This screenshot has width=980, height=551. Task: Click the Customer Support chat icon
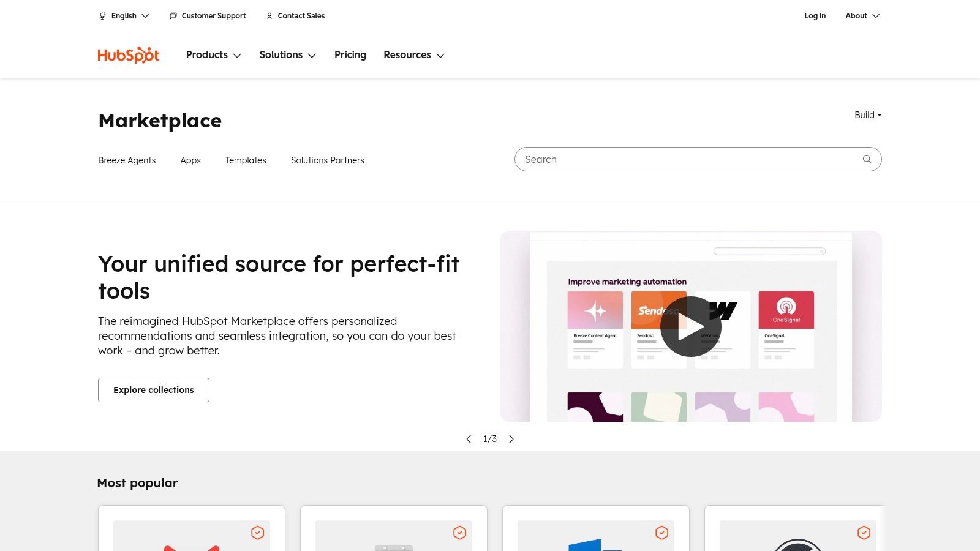click(x=173, y=16)
